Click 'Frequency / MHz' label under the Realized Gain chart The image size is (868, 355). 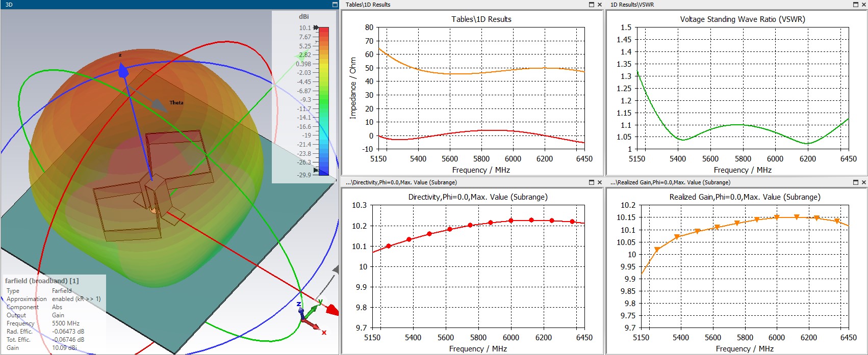[745, 349]
